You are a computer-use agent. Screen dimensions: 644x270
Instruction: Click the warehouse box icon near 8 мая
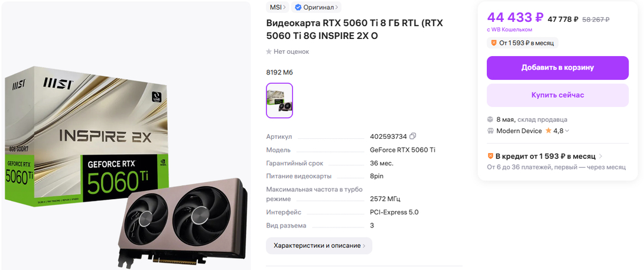point(490,119)
